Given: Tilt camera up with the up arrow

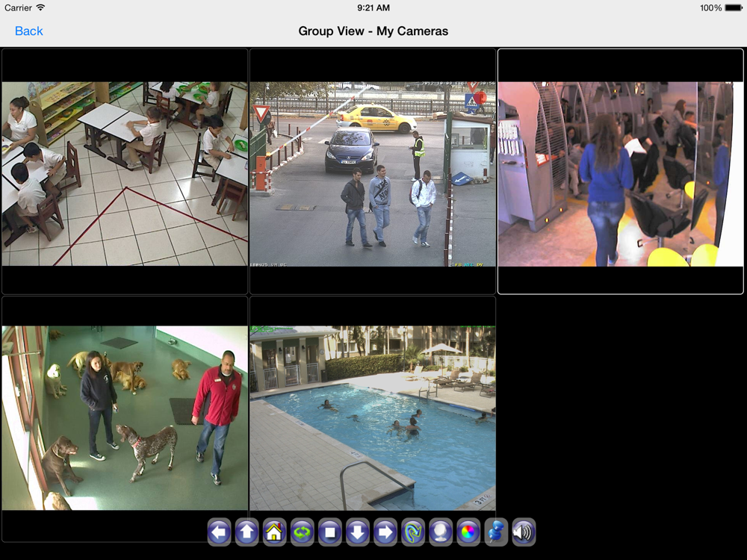Looking at the screenshot, I should click(x=247, y=532).
